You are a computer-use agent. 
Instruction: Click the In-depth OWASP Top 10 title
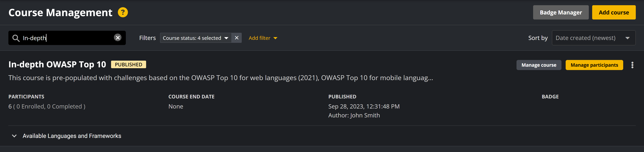coord(57,65)
